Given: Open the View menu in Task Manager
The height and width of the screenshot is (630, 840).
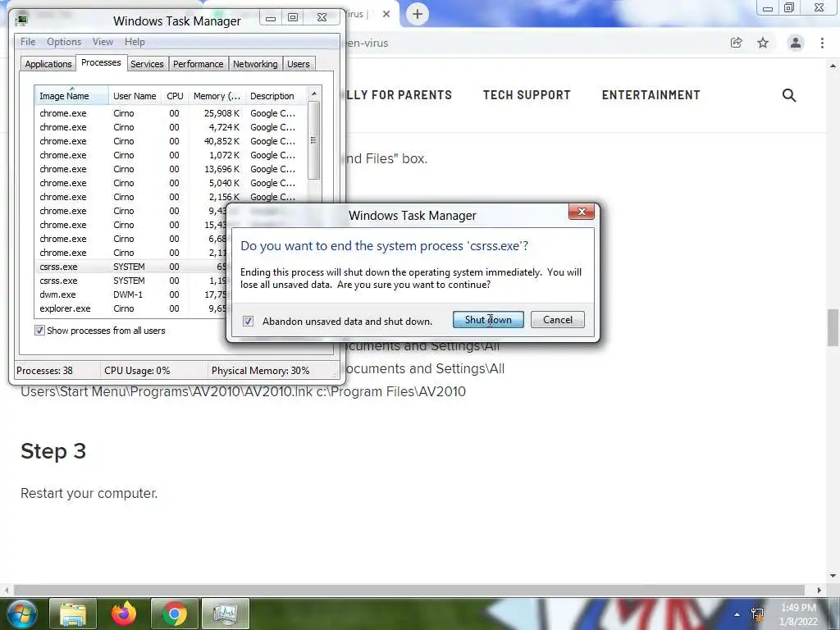Looking at the screenshot, I should (x=103, y=42).
